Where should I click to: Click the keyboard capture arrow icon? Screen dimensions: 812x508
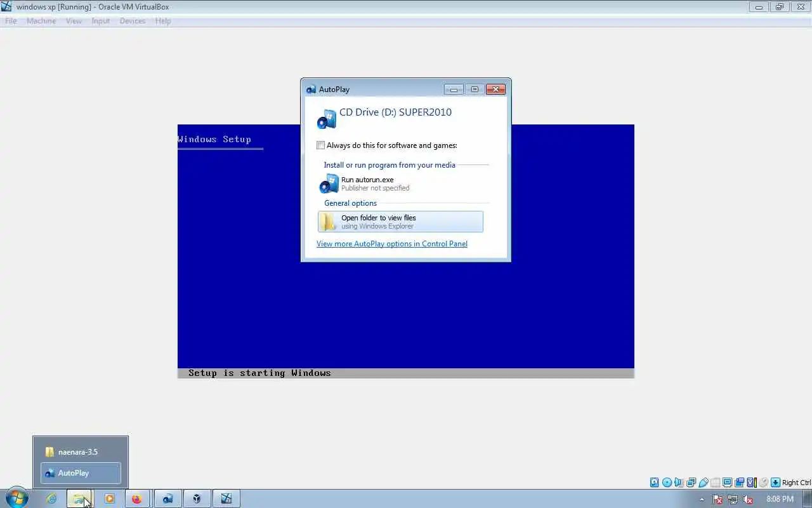click(775, 483)
